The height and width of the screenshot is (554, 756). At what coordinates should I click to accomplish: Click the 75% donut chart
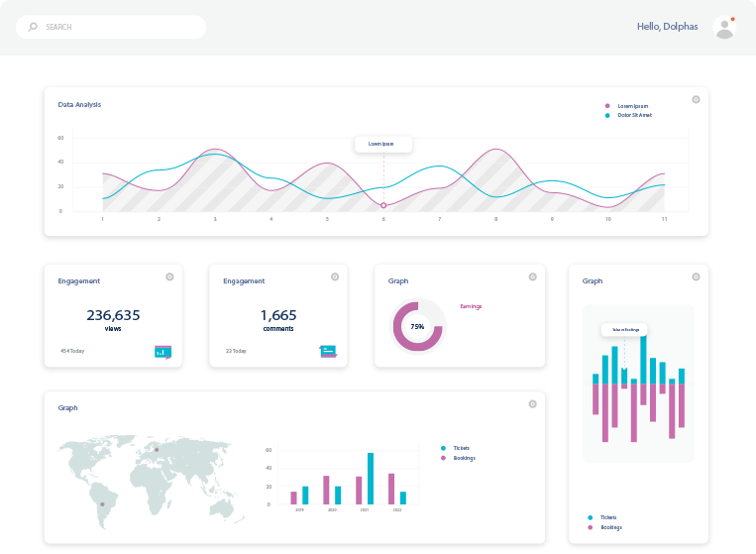417,326
